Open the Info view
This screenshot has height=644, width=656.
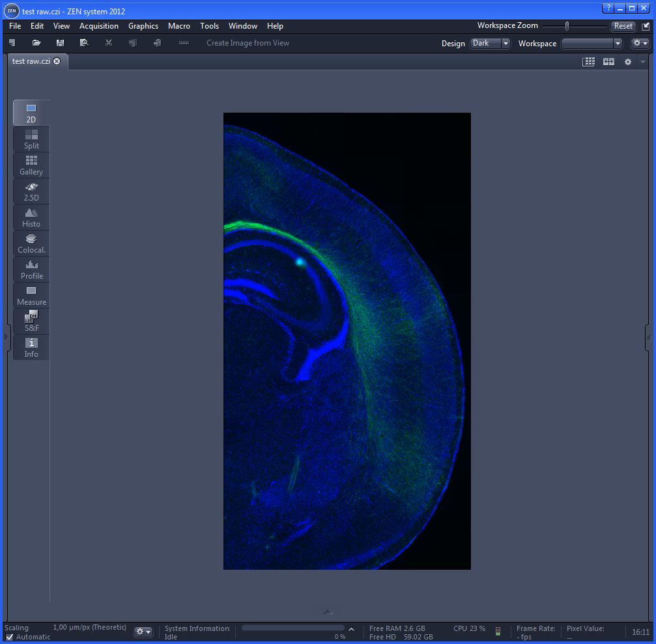[x=31, y=348]
